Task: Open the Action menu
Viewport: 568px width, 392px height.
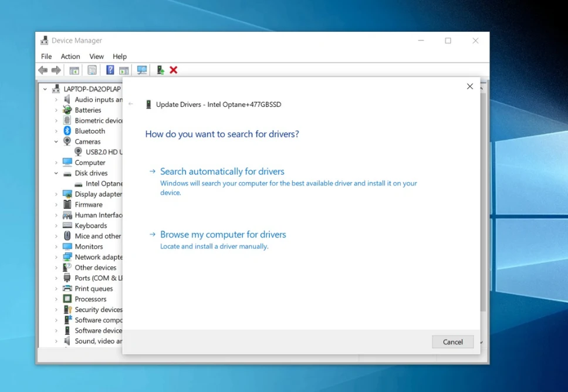Action: point(70,56)
